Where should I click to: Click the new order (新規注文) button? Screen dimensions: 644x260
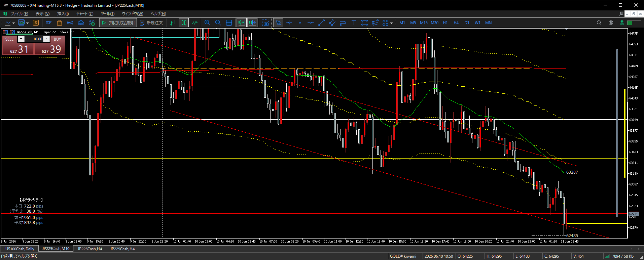pos(151,23)
